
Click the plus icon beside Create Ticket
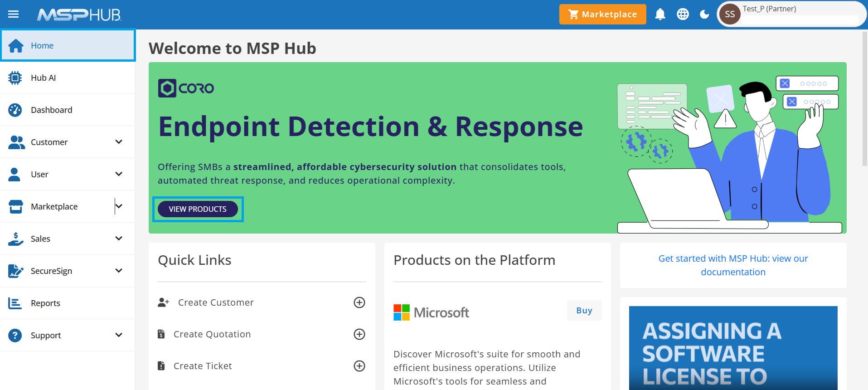359,366
